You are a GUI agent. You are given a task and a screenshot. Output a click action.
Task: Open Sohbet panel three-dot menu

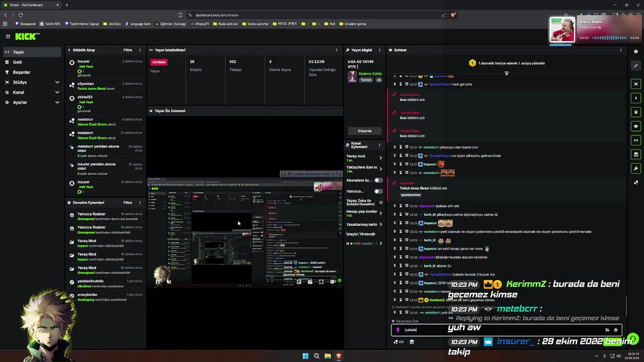coord(620,50)
